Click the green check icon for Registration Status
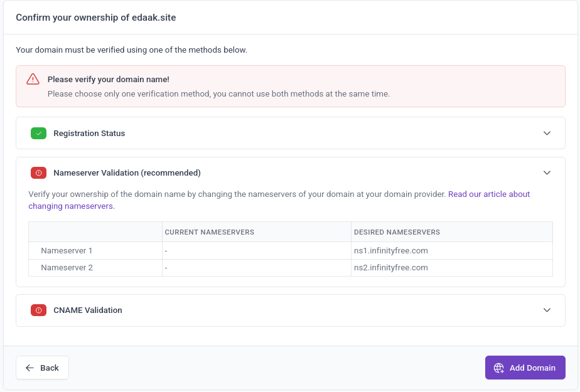Image resolution: width=580 pixels, height=392 pixels. [38, 134]
